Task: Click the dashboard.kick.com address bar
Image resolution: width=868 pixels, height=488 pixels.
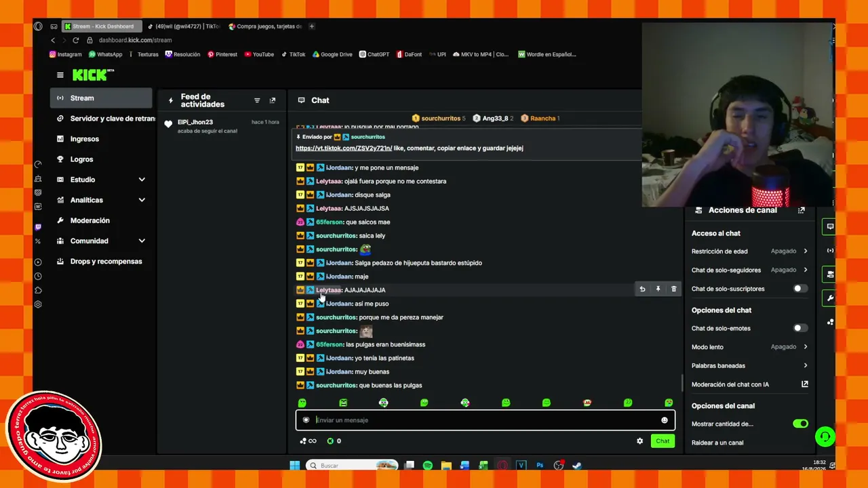Action: click(135, 40)
